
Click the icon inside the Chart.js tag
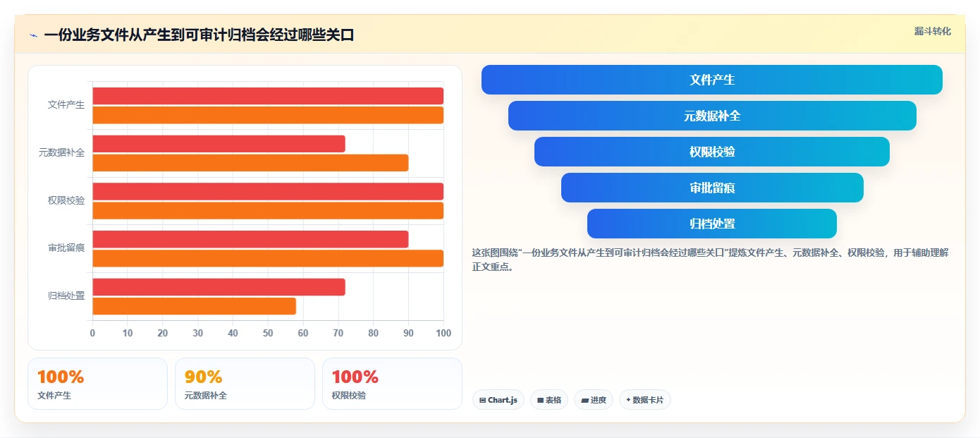(x=482, y=400)
